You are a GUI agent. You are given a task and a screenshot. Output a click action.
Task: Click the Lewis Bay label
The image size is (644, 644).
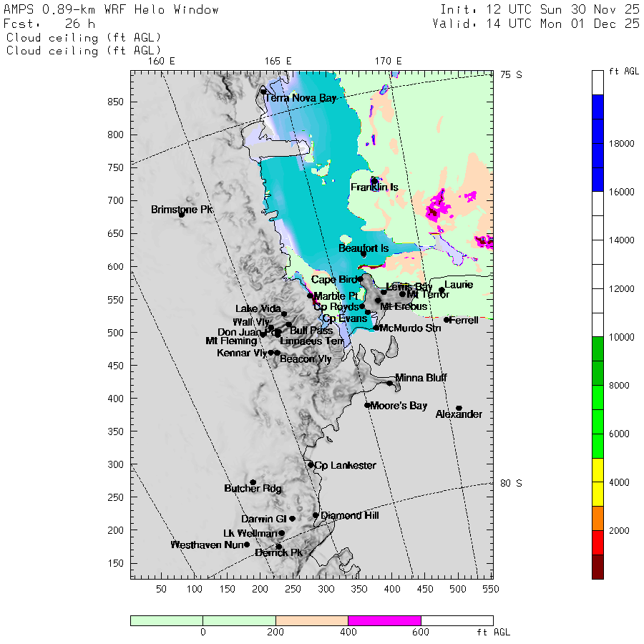[409, 287]
